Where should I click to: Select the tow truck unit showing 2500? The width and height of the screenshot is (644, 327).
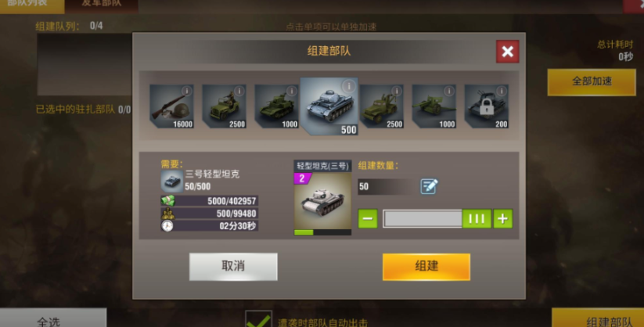pyautogui.click(x=382, y=106)
